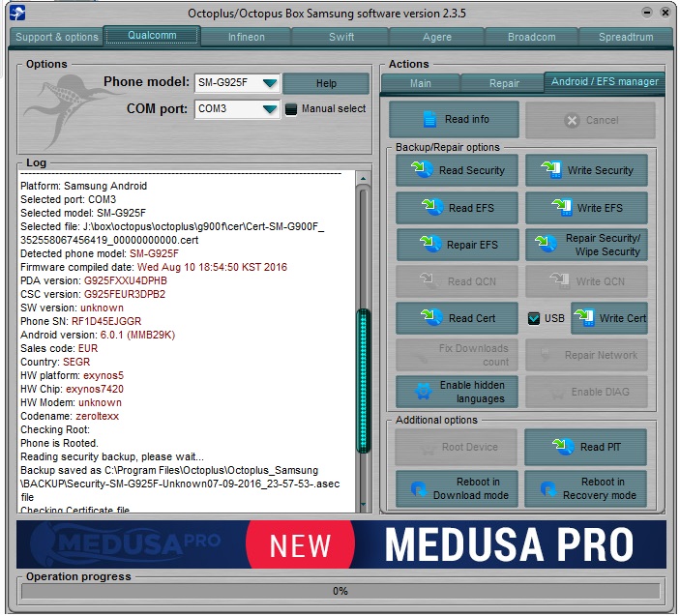Click the Read info document icon
The height and width of the screenshot is (616, 680).
point(429,119)
